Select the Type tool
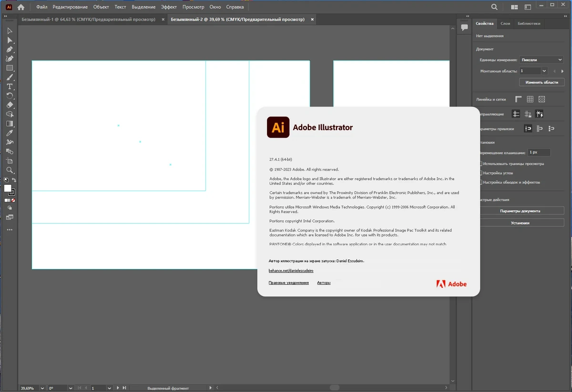Screen dimensions: 572x392 tap(10, 87)
